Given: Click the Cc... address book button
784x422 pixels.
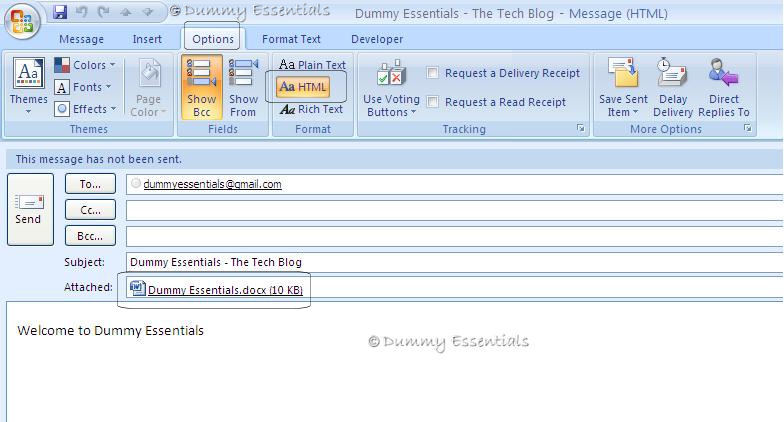Looking at the screenshot, I should (90, 210).
